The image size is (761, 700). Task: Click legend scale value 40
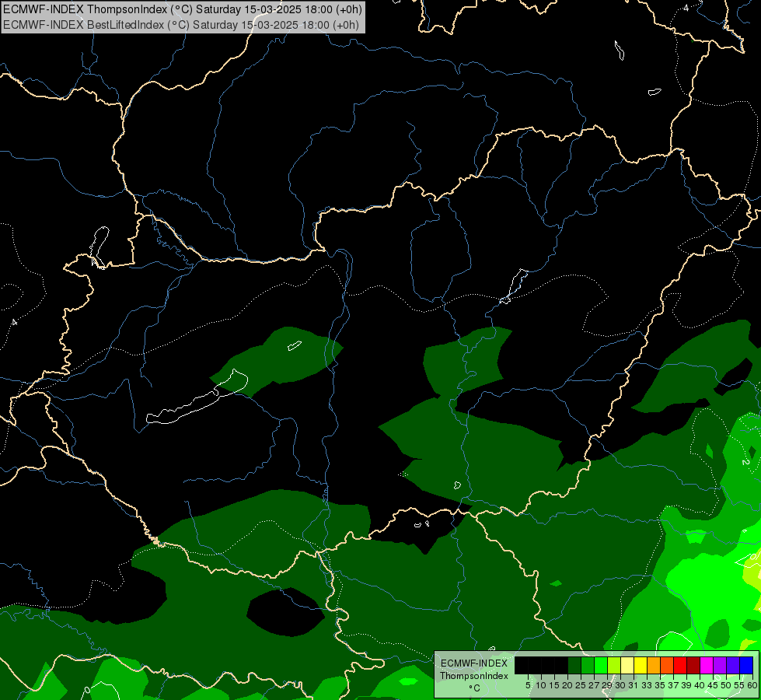pos(700,685)
